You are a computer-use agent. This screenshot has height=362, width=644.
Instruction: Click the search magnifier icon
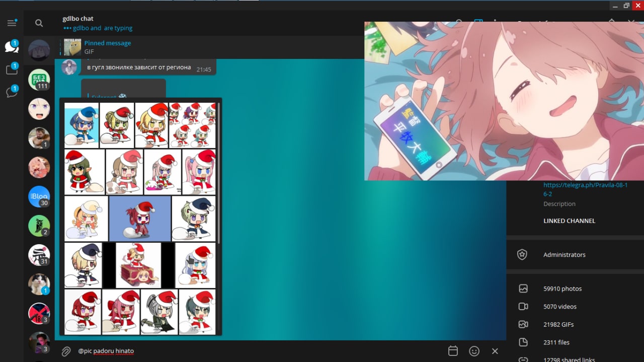coord(39,23)
